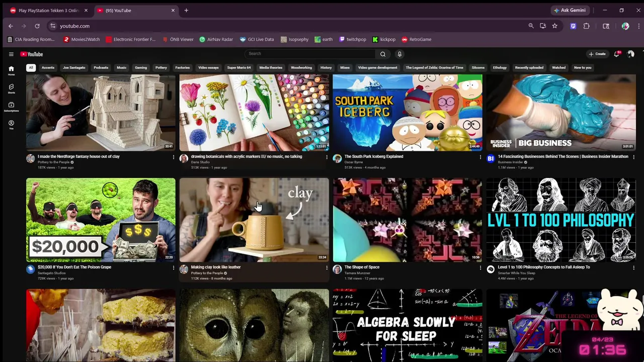Select the Video essays filter chip
This screenshot has height=362, width=644.
click(x=208, y=67)
